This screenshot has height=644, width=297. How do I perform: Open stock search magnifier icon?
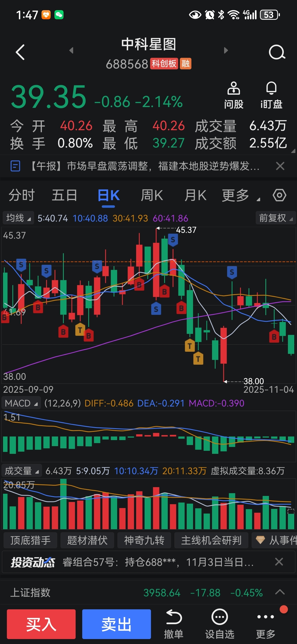(x=277, y=52)
